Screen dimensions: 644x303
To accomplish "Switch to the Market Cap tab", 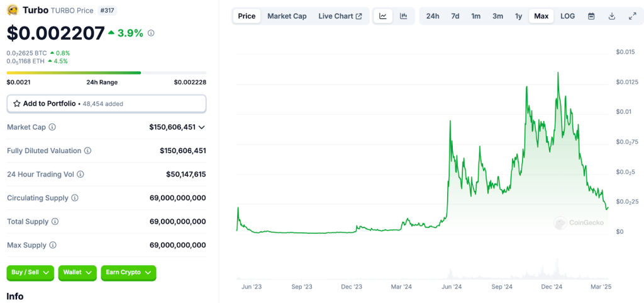I will [x=287, y=16].
